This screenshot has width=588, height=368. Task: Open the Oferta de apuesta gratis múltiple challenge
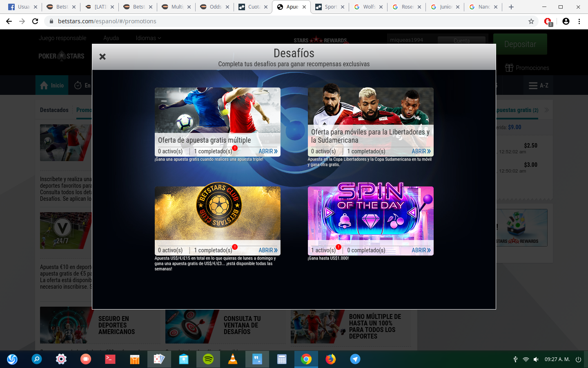[x=268, y=151]
